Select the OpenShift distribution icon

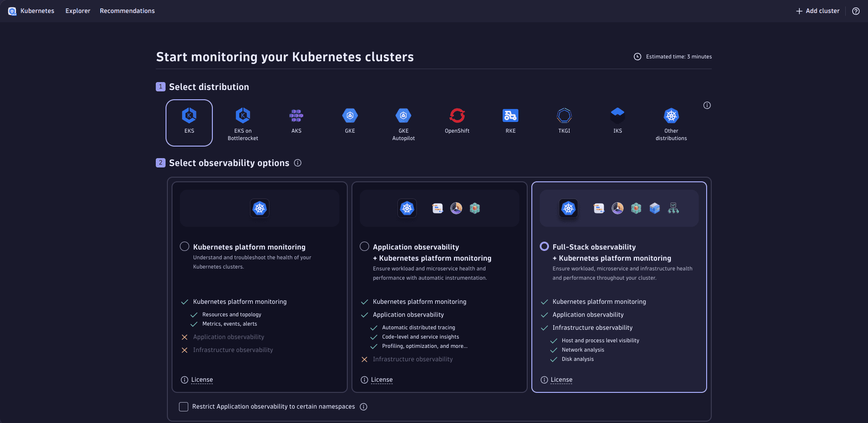click(457, 115)
